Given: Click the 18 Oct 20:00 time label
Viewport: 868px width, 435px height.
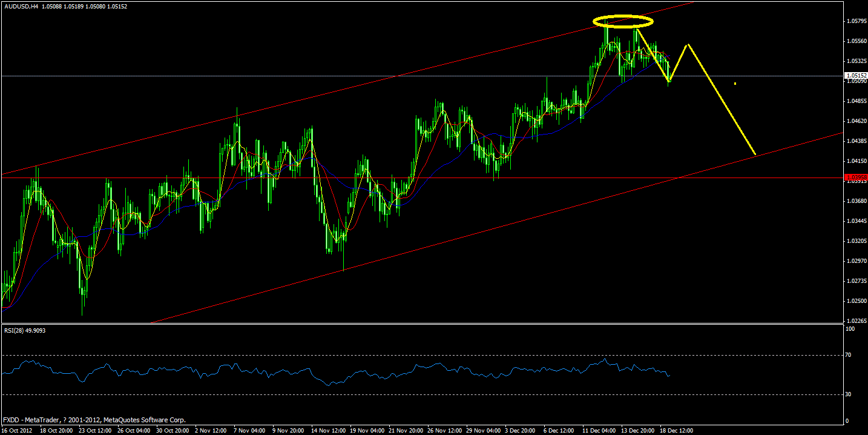Looking at the screenshot, I should (x=58, y=431).
